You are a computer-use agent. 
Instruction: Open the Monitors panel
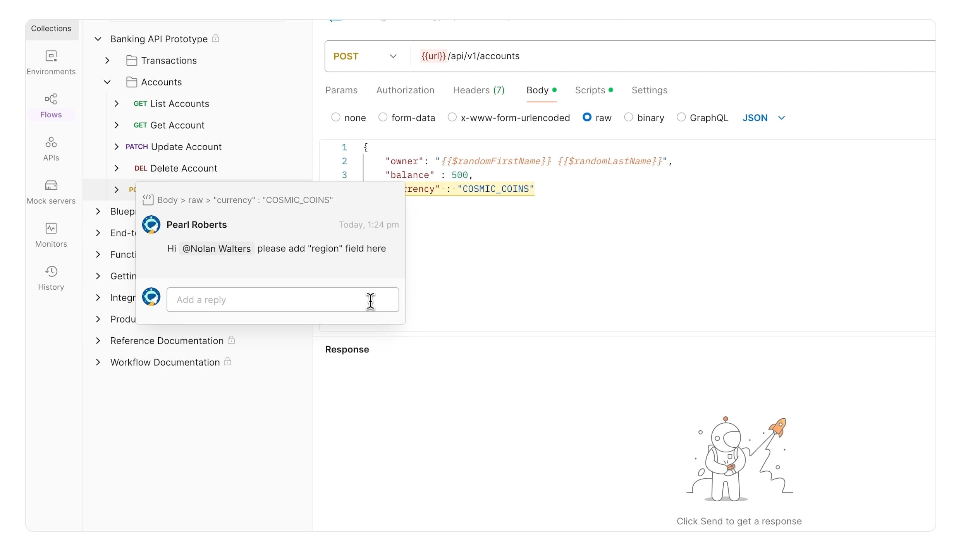[x=51, y=234]
